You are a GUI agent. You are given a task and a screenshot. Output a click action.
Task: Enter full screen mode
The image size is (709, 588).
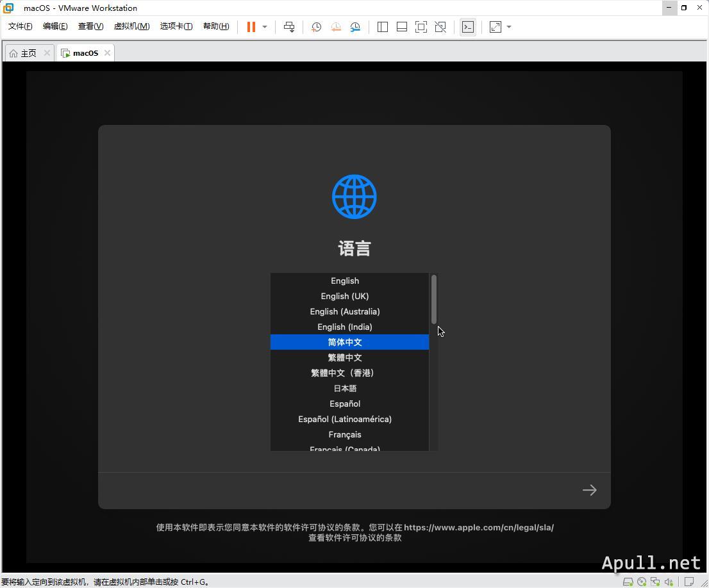[421, 27]
